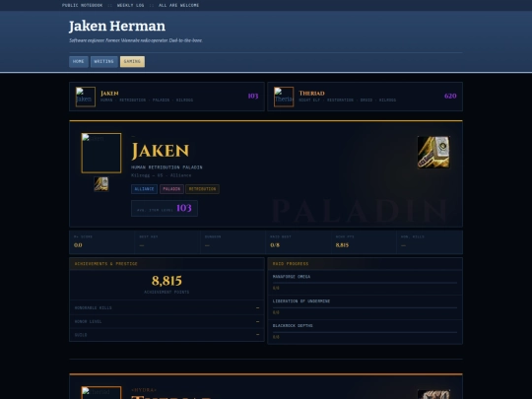Screen dimensions: 532x399
Task: Click the Raid Best 0/8 stat cell
Action: [299, 242]
